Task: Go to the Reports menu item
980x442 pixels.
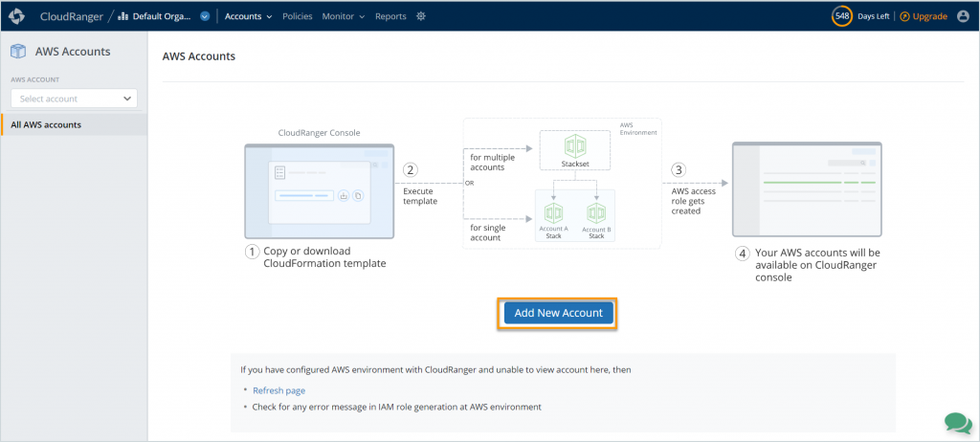Action: click(x=390, y=16)
